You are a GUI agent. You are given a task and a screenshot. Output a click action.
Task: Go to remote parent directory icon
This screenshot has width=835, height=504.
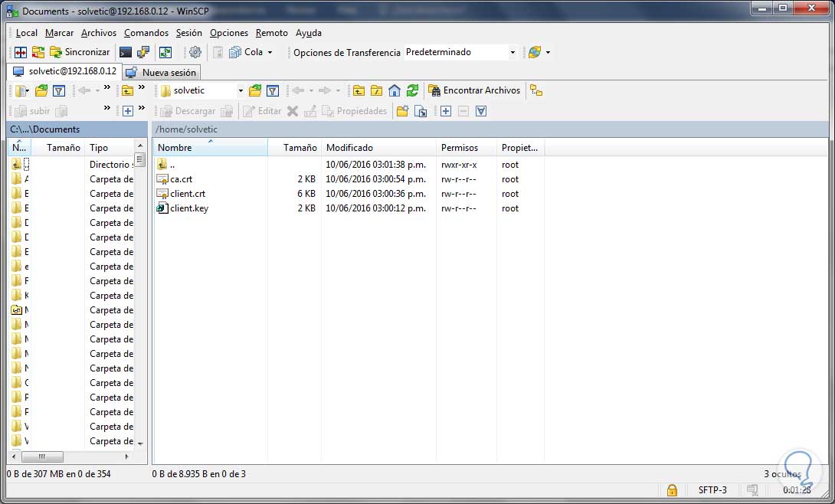359,91
